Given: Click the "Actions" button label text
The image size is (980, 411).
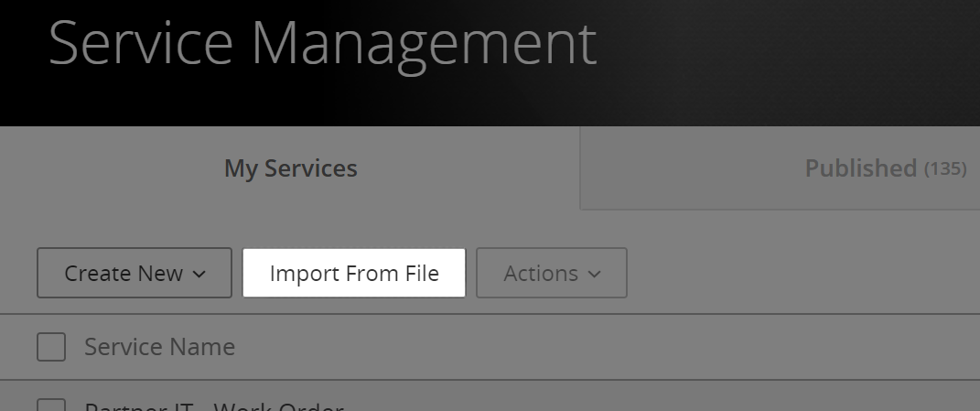Looking at the screenshot, I should [541, 274].
